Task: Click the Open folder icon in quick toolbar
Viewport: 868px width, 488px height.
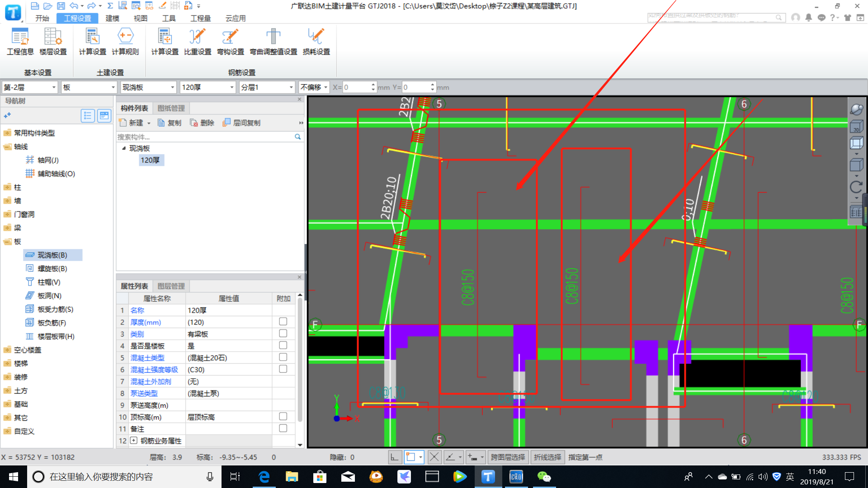Action: (47, 6)
